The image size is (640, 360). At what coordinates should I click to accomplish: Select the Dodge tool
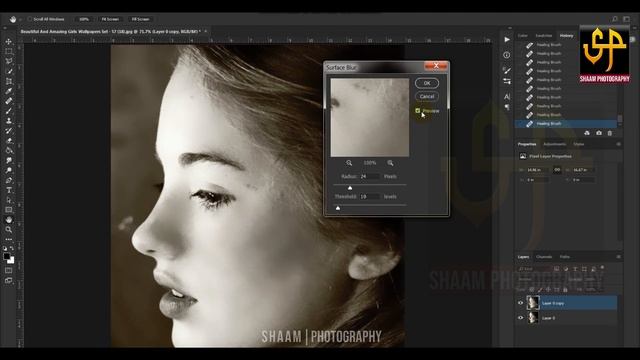tap(9, 170)
